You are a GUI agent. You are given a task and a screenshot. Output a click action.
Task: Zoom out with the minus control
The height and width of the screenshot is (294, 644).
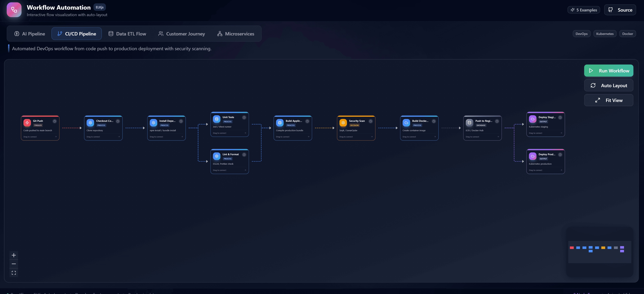click(14, 264)
